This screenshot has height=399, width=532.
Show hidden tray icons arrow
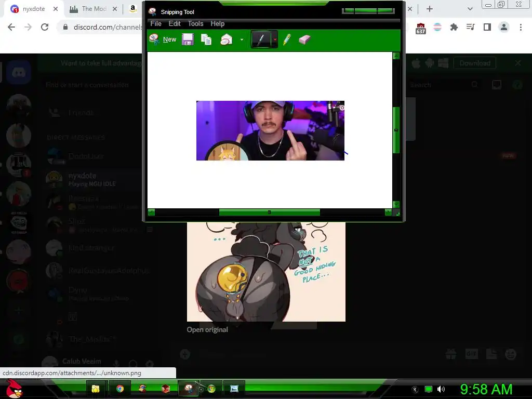(415, 390)
